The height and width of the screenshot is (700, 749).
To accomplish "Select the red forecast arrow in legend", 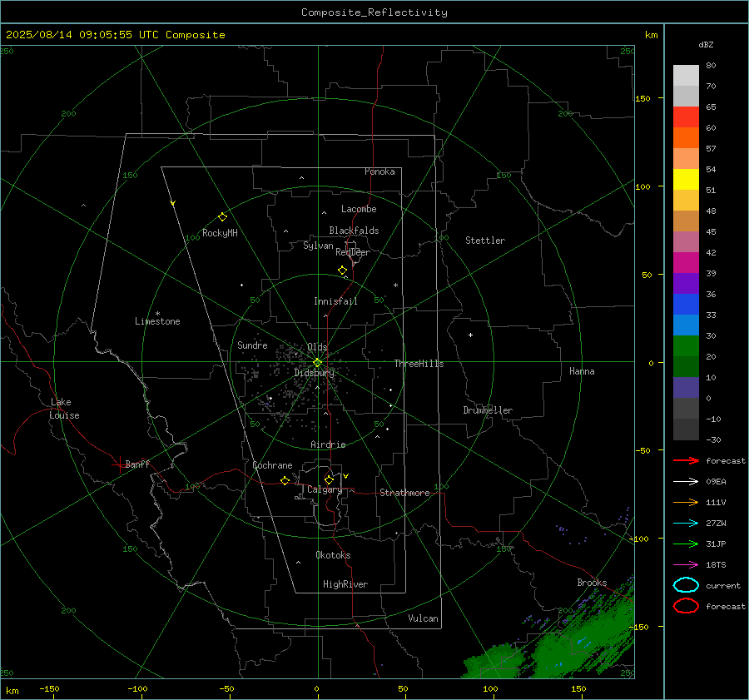I will tap(686, 460).
